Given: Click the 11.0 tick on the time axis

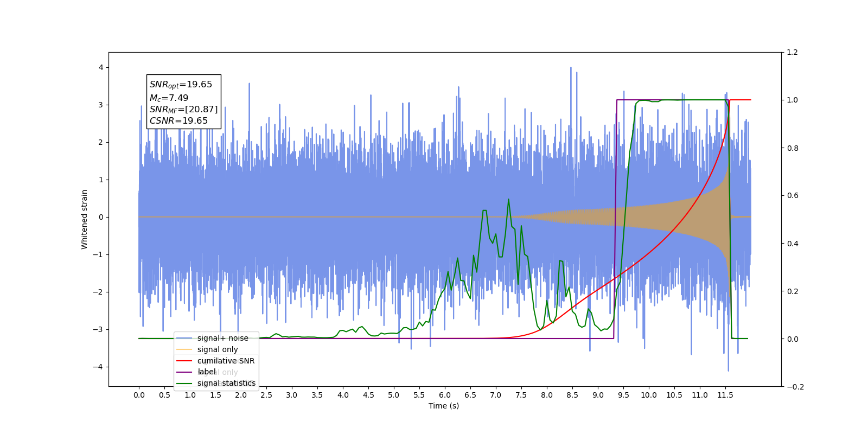Looking at the screenshot, I should pos(700,395).
